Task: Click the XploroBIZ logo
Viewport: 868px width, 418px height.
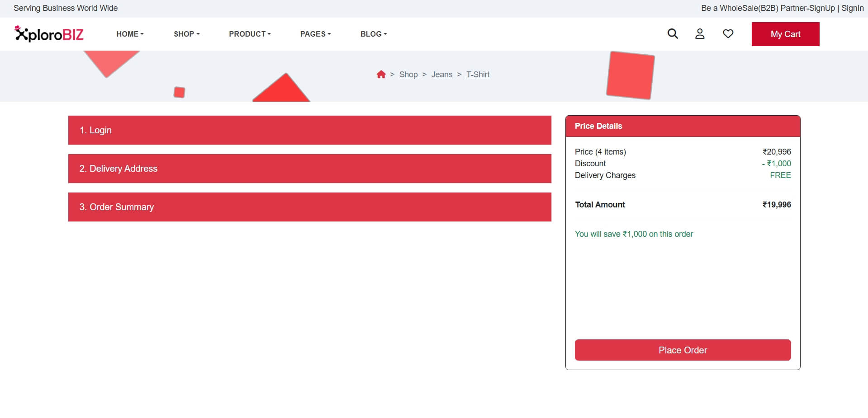Action: tap(48, 33)
